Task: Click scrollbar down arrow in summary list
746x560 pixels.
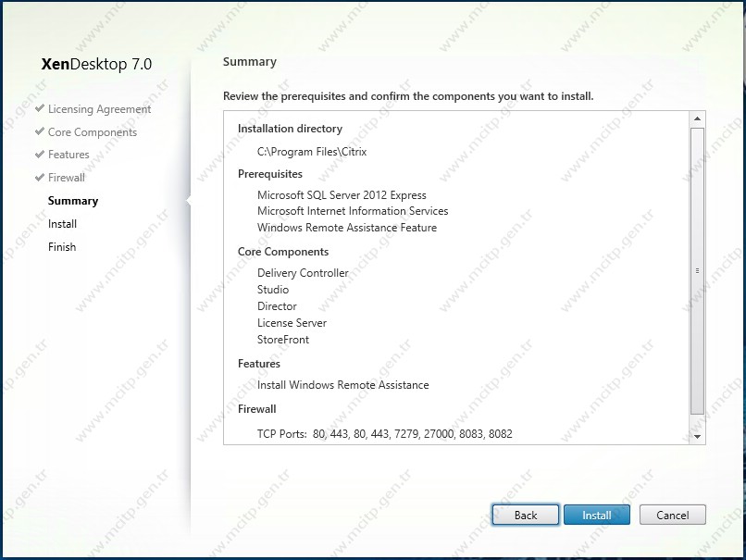Action: click(x=697, y=436)
